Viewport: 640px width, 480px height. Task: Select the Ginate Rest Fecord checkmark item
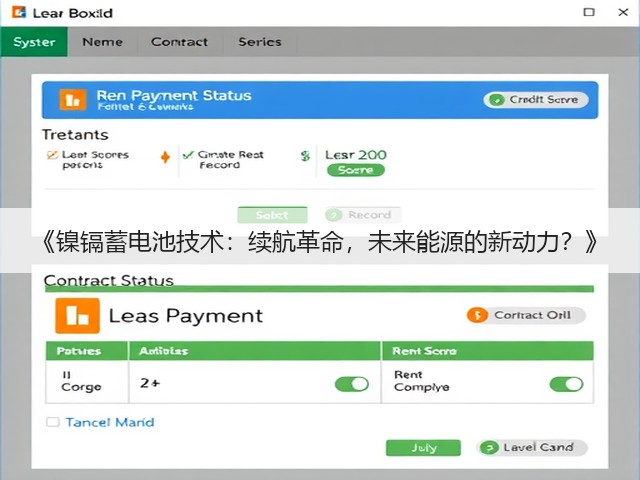(x=224, y=160)
